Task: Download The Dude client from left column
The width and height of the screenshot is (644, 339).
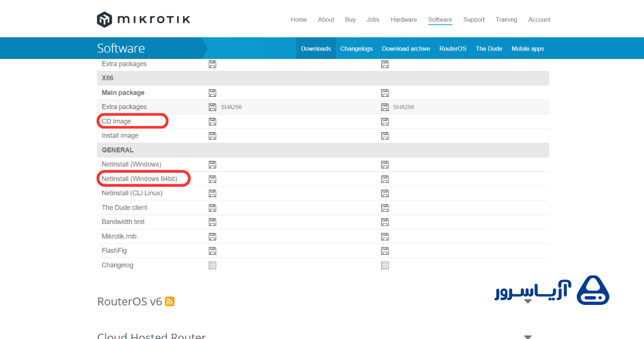Action: [x=213, y=208]
